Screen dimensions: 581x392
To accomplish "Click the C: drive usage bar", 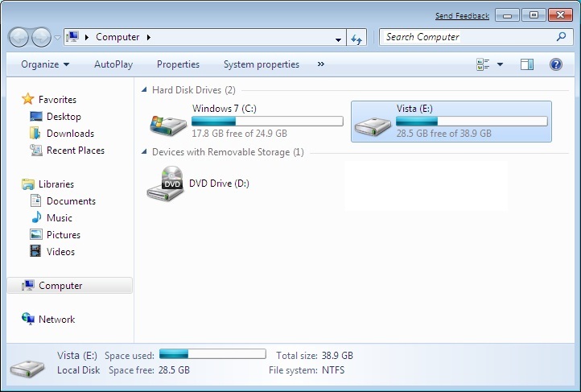I will point(267,122).
